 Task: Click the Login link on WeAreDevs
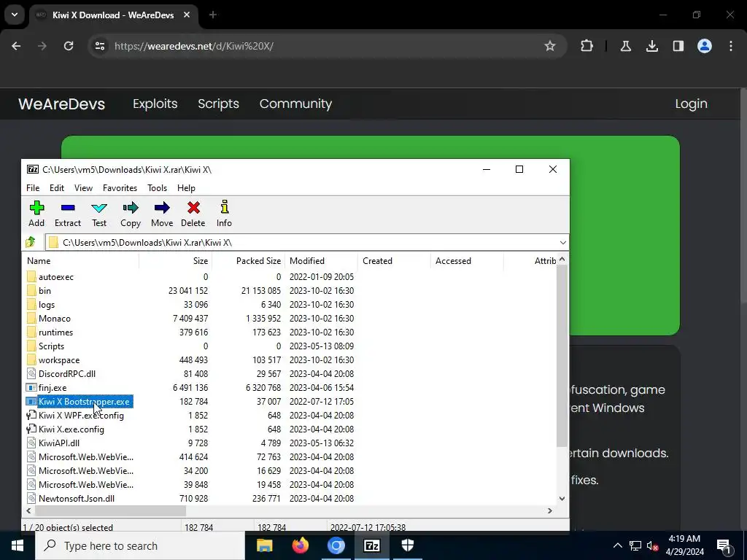click(691, 104)
